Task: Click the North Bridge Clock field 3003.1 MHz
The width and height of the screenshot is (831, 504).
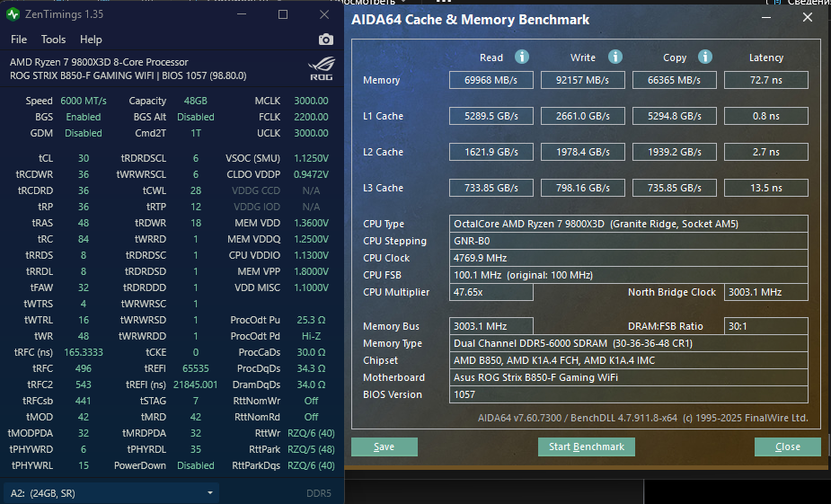Action: [766, 292]
